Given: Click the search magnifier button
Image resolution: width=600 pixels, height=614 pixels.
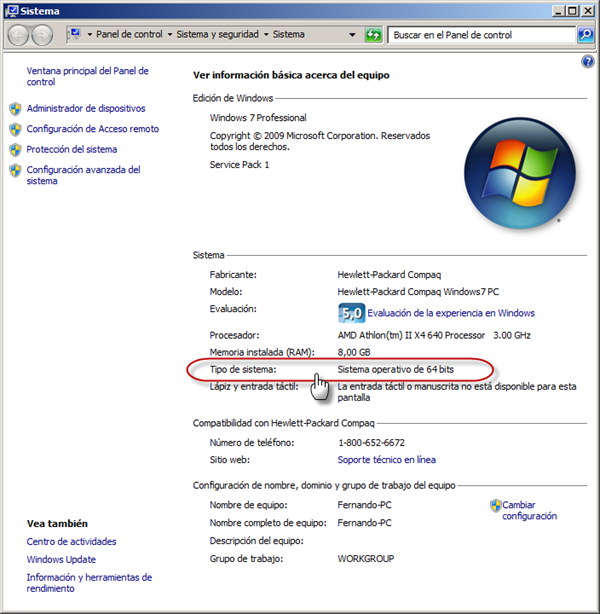Looking at the screenshot, I should point(585,35).
